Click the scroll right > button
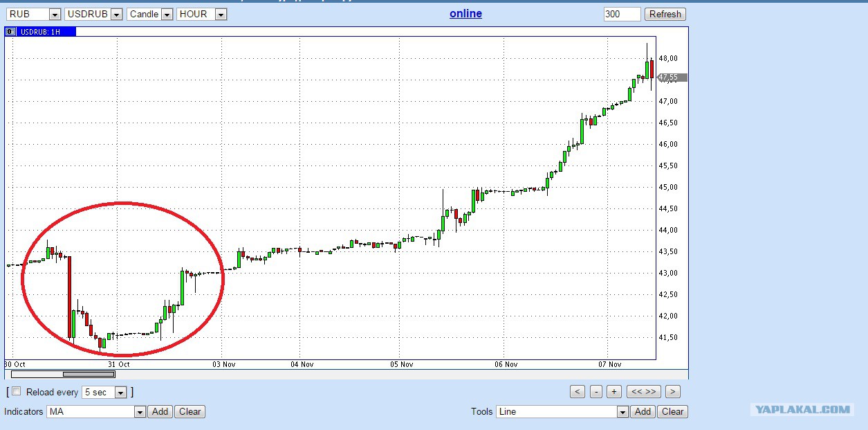This screenshot has width=868, height=430. coord(672,391)
